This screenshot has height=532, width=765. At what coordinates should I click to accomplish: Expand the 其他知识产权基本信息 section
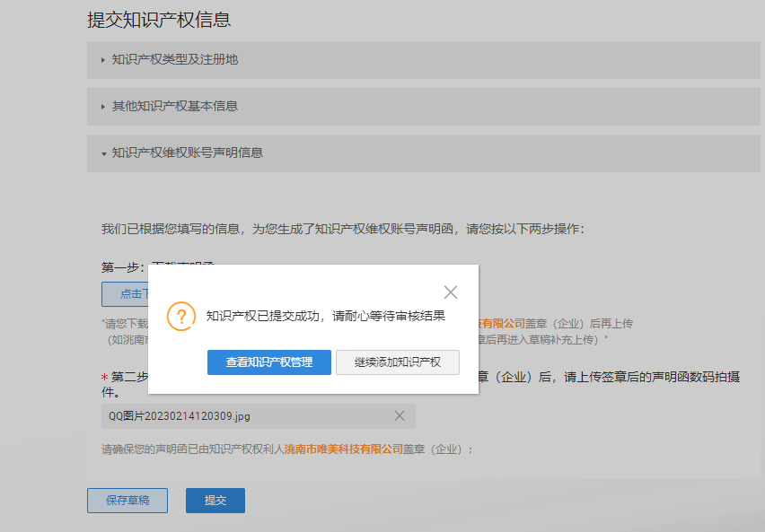point(175,106)
